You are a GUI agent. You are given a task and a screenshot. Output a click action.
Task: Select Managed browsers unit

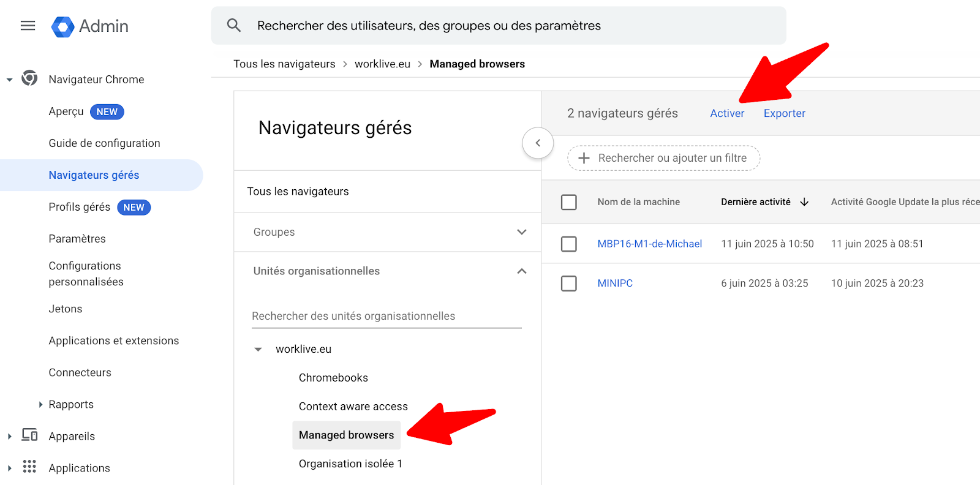[x=347, y=435]
